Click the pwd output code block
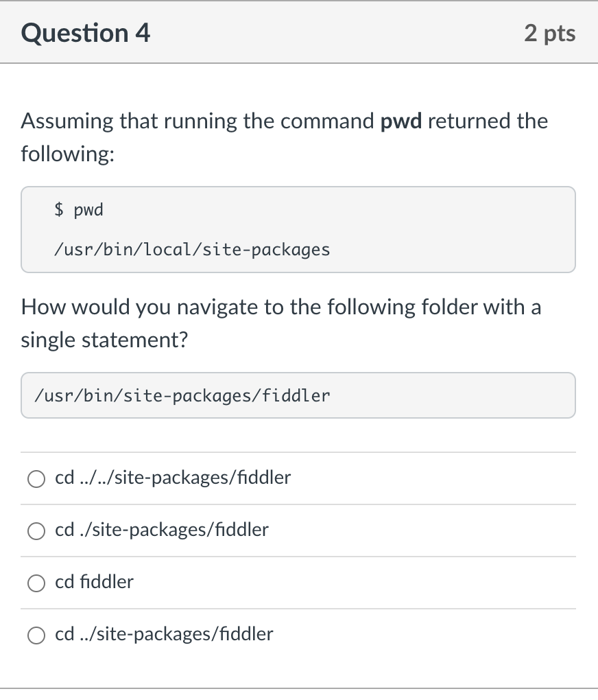The height and width of the screenshot is (700, 598). point(298,229)
